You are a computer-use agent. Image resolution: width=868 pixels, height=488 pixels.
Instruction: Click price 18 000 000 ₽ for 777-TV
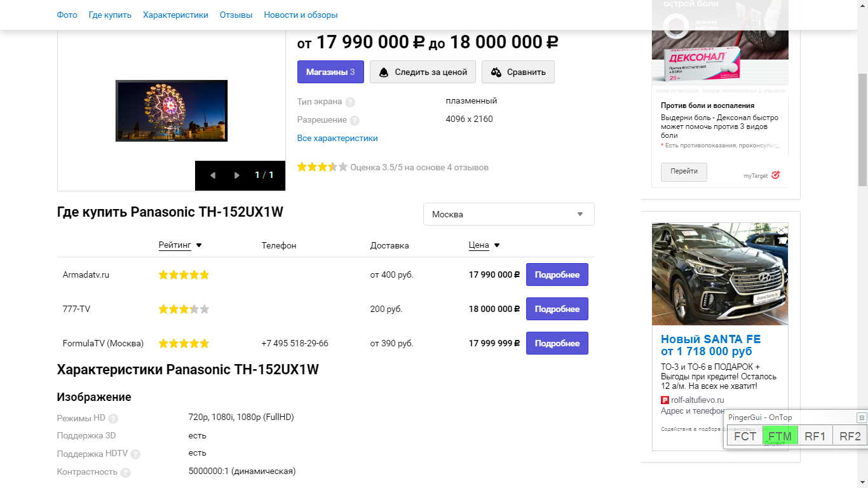pyautogui.click(x=494, y=309)
